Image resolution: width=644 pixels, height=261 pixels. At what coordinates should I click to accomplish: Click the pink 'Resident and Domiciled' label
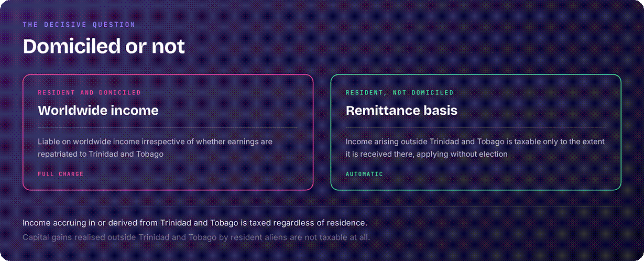tap(89, 93)
